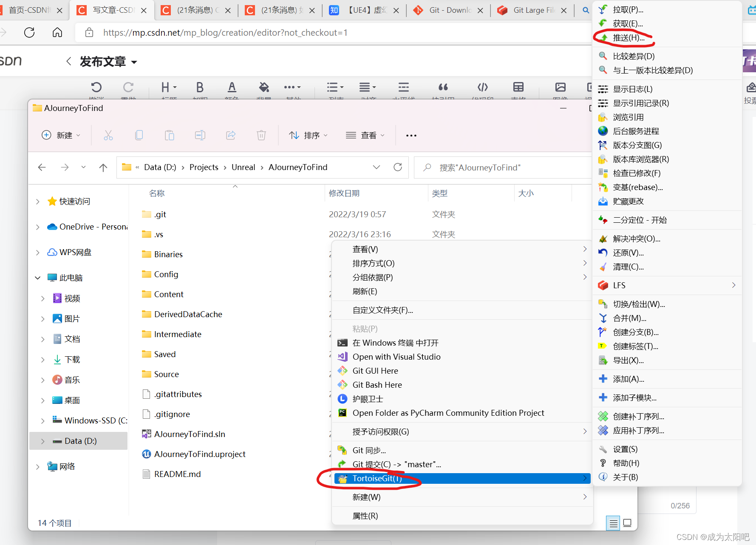Open the 版本分支图 branch graph
756x545 pixels.
click(636, 145)
